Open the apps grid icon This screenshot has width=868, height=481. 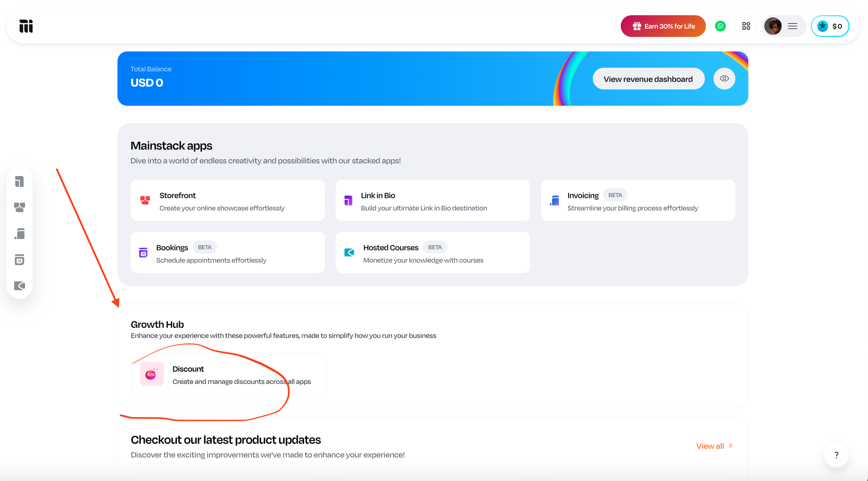click(x=746, y=26)
